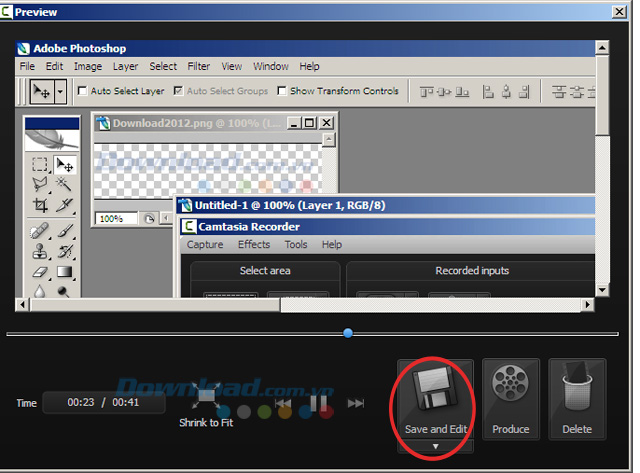Click the 100% zoom field of Download2012.png
Image resolution: width=640 pixels, height=473 pixels.
[116, 219]
